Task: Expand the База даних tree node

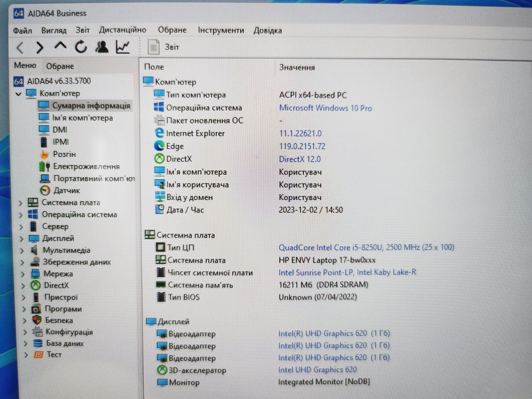Action: tap(26, 343)
